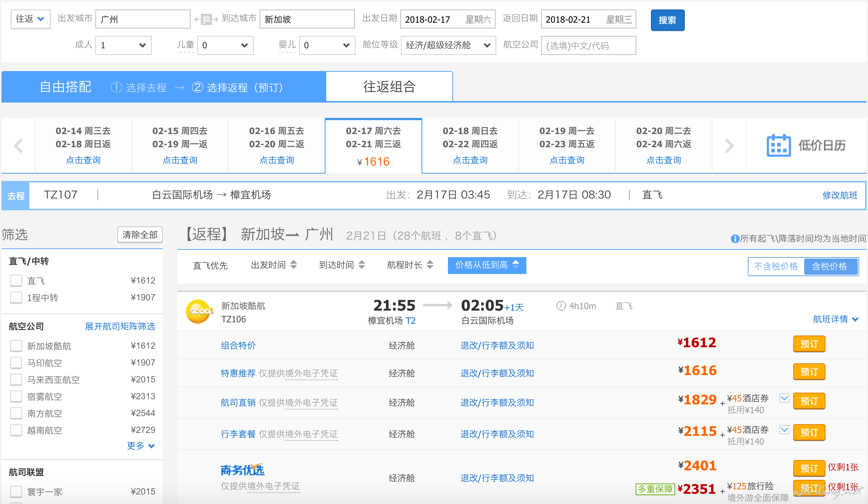Viewport: 868px width, 504px height.
Task: Check the 越南航空 airline filter
Action: [16, 430]
